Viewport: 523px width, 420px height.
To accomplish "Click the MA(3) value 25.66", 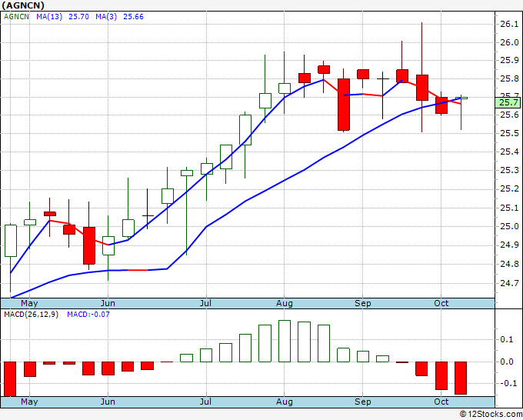I will tap(133, 17).
